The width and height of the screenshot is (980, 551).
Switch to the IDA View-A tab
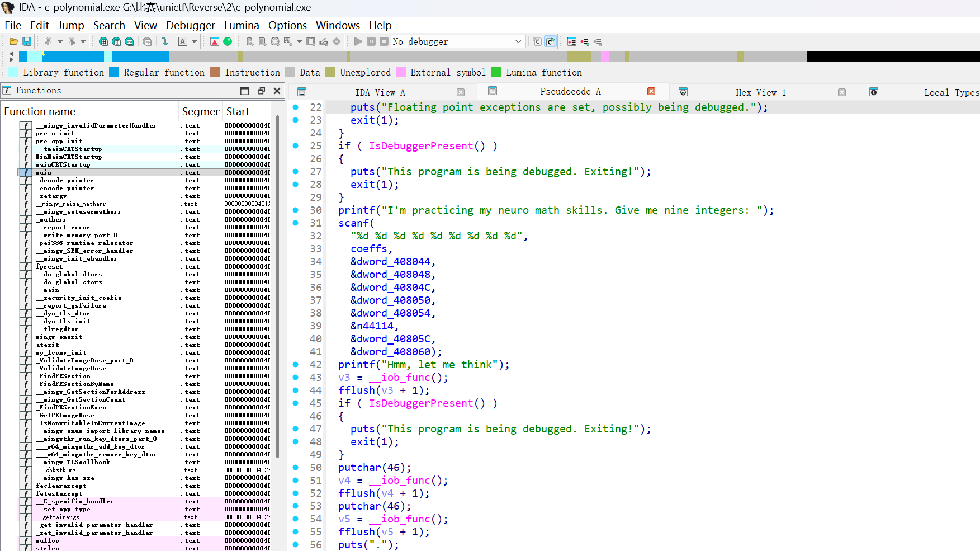tap(380, 92)
